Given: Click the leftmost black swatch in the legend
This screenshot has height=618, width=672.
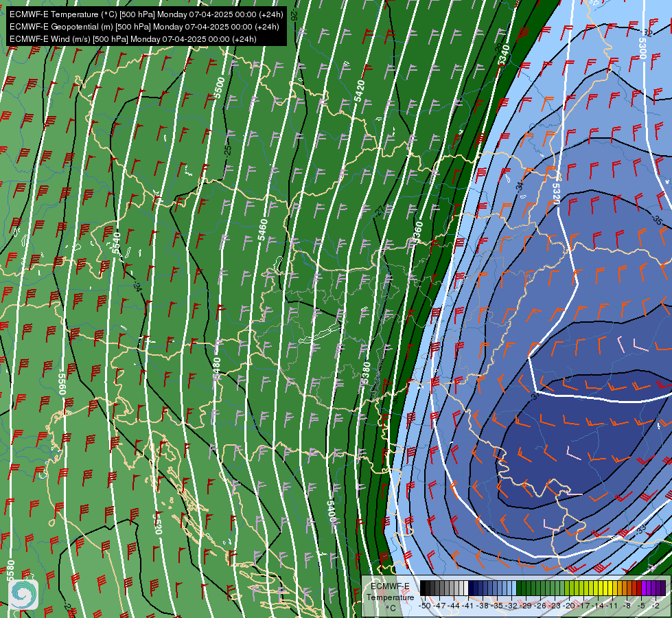Looking at the screenshot, I should click(423, 588).
